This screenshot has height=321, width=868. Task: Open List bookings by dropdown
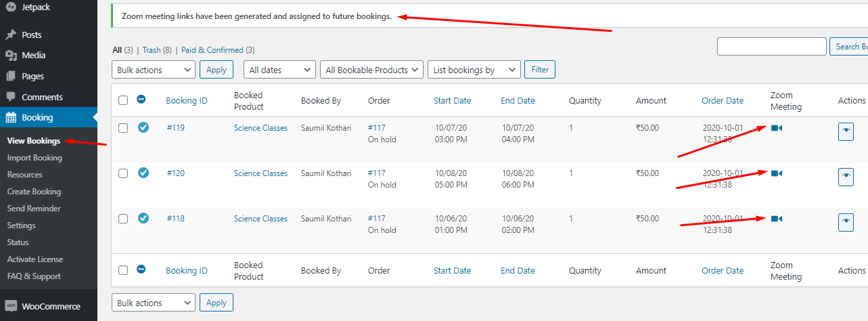474,70
